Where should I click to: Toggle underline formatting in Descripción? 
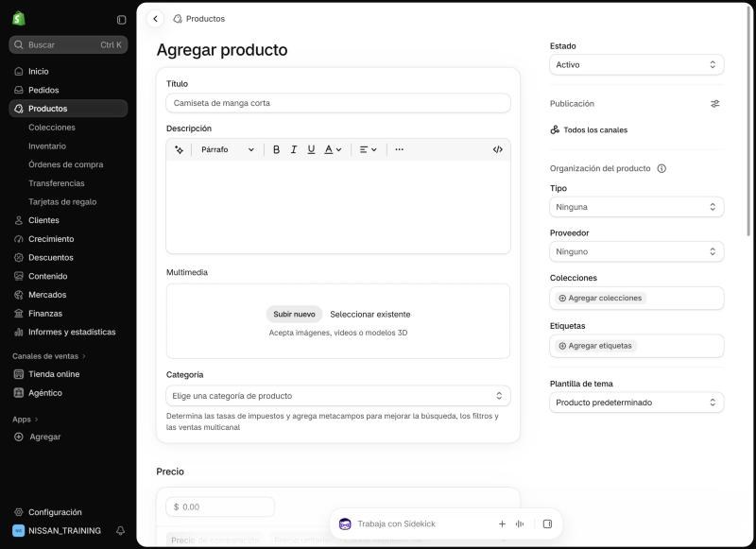(x=311, y=149)
